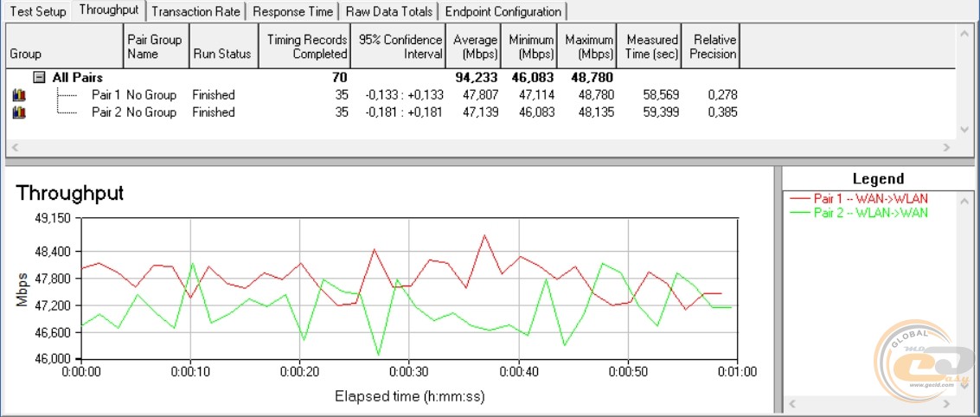
Task: Open the Response Time tab
Action: 293,11
